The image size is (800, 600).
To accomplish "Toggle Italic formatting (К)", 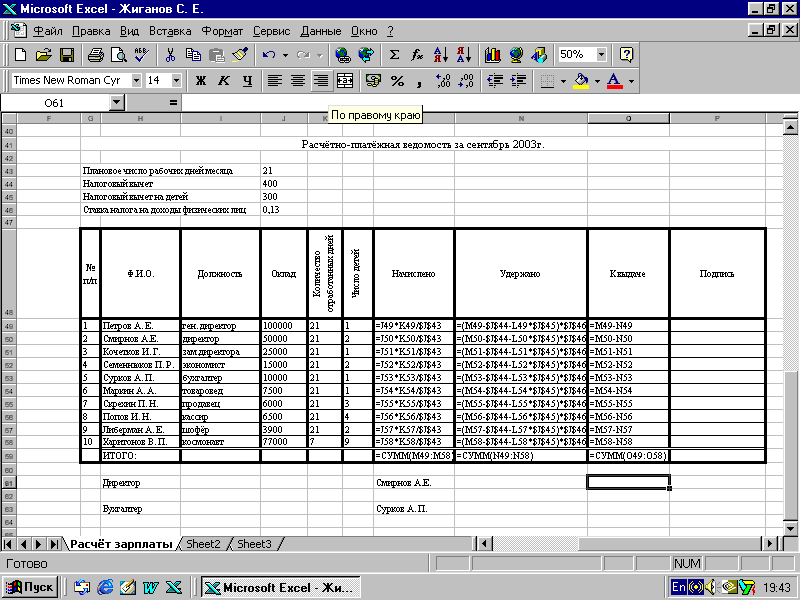I will pos(223,80).
